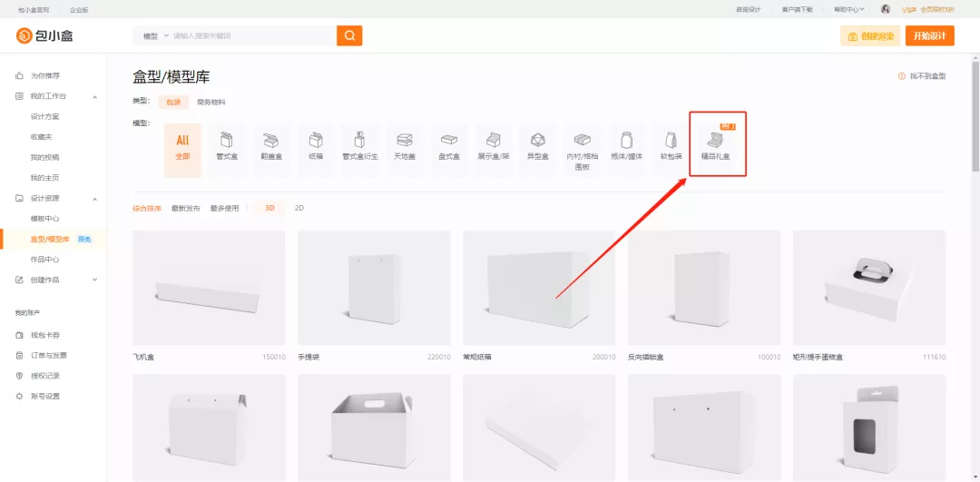Open the 矩形提手蛋糕盒 model thumbnail

click(x=869, y=288)
